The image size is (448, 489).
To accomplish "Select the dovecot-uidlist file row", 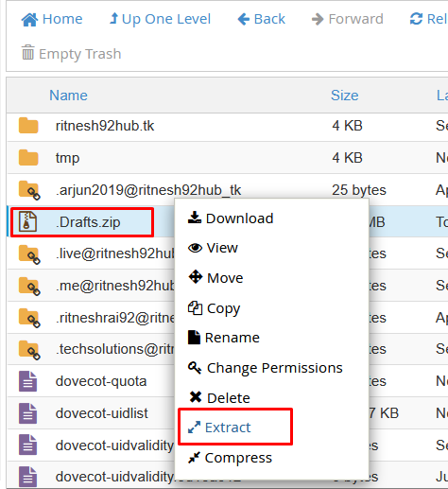I will tap(227, 413).
